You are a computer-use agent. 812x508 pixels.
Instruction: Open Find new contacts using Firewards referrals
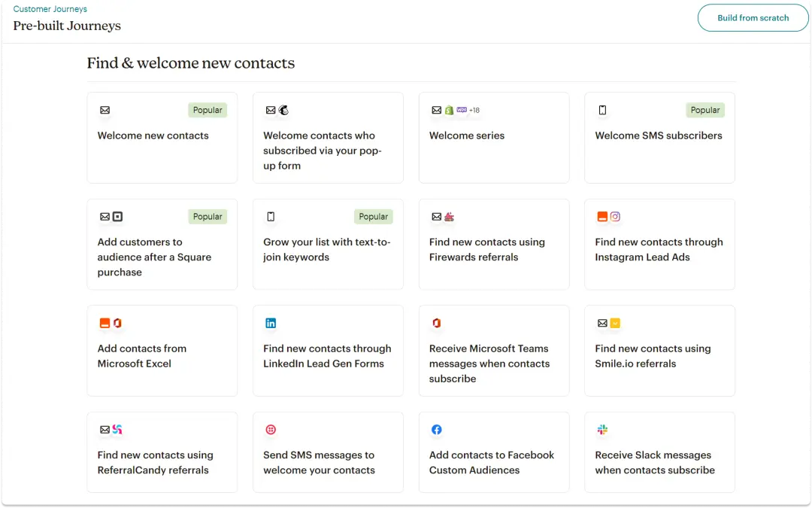tap(486, 250)
